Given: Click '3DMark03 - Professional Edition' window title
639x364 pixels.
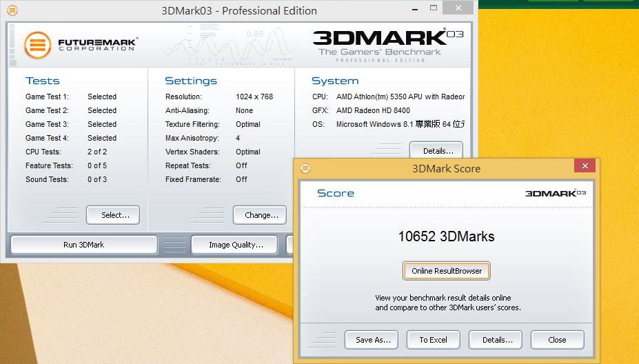Looking at the screenshot, I should pyautogui.click(x=239, y=10).
